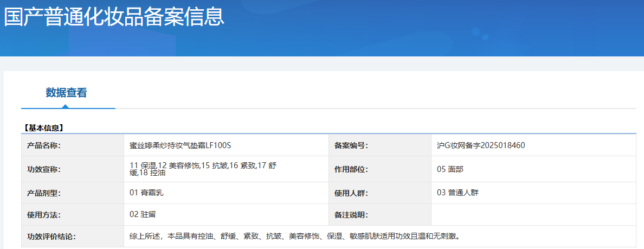Click the page title 国产普通化妆品备案信息
644x249 pixels.
tap(114, 17)
